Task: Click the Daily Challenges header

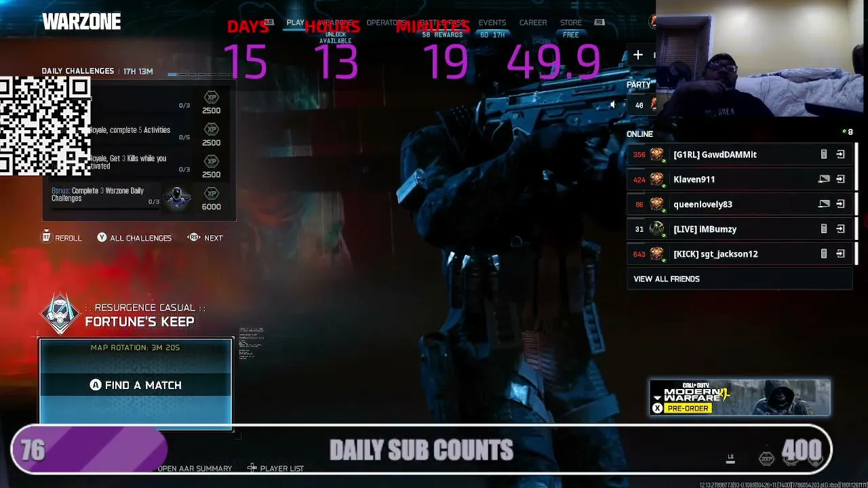Action: coord(78,71)
